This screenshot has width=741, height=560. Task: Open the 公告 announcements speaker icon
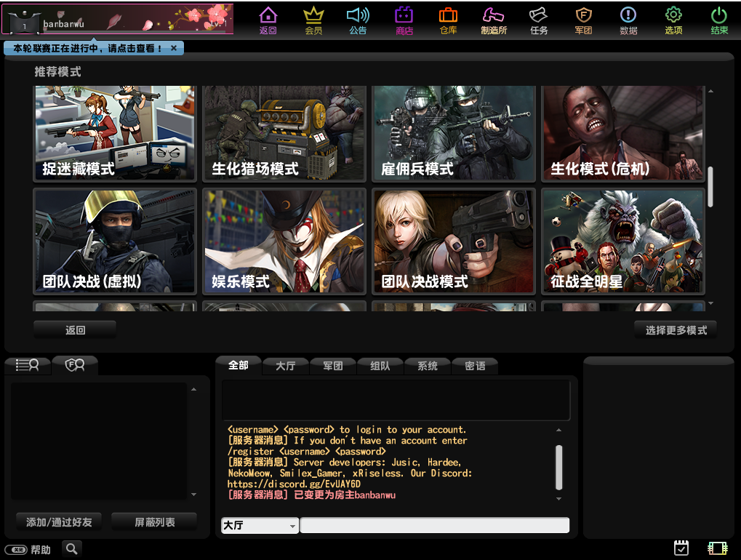pyautogui.click(x=358, y=20)
